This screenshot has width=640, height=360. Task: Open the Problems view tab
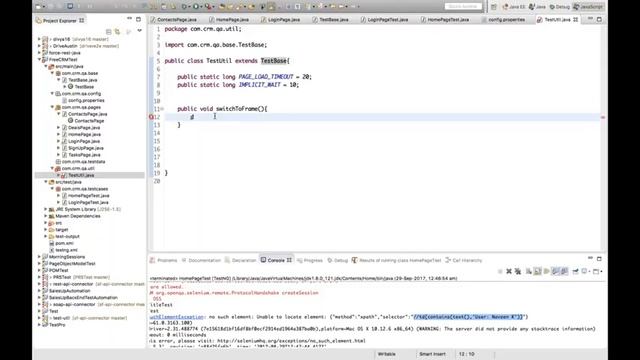(x=164, y=260)
